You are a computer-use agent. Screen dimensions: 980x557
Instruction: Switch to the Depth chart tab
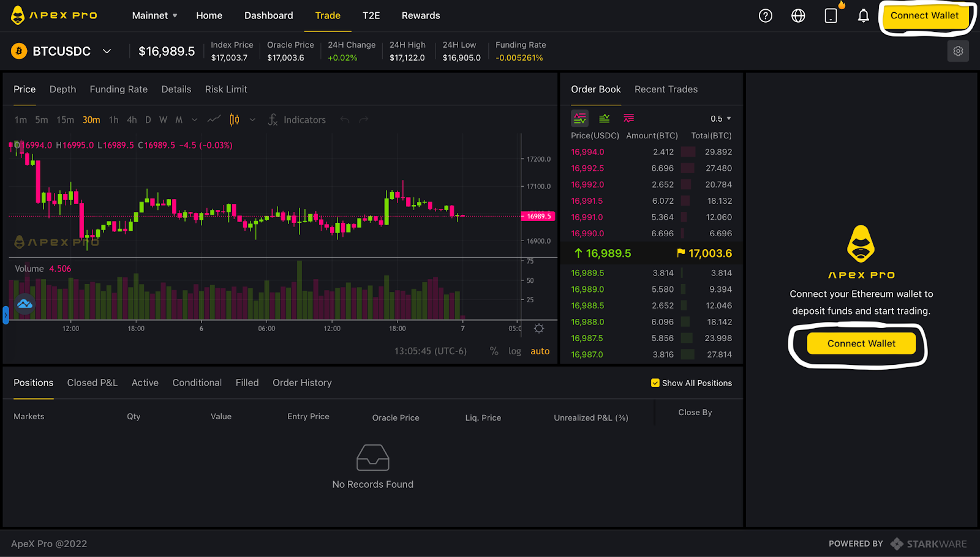pyautogui.click(x=63, y=89)
